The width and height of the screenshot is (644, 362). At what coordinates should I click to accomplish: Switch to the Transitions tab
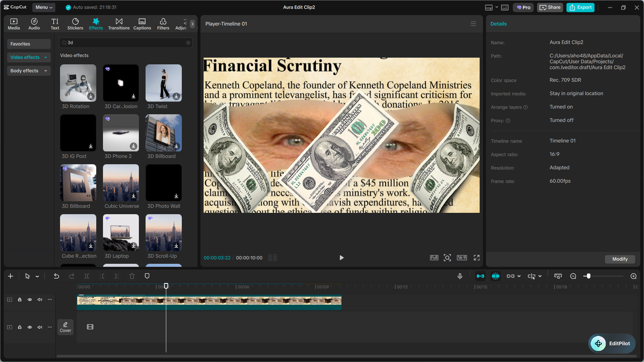tap(119, 24)
